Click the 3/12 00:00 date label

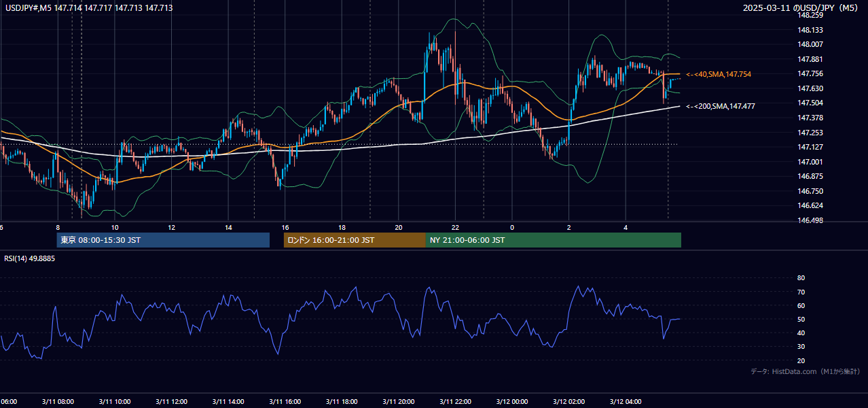click(x=512, y=402)
